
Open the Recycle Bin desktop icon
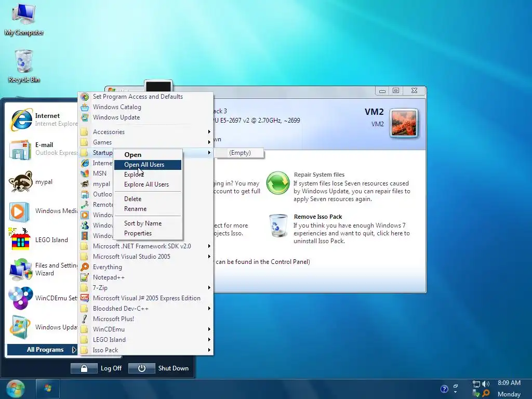point(24,66)
